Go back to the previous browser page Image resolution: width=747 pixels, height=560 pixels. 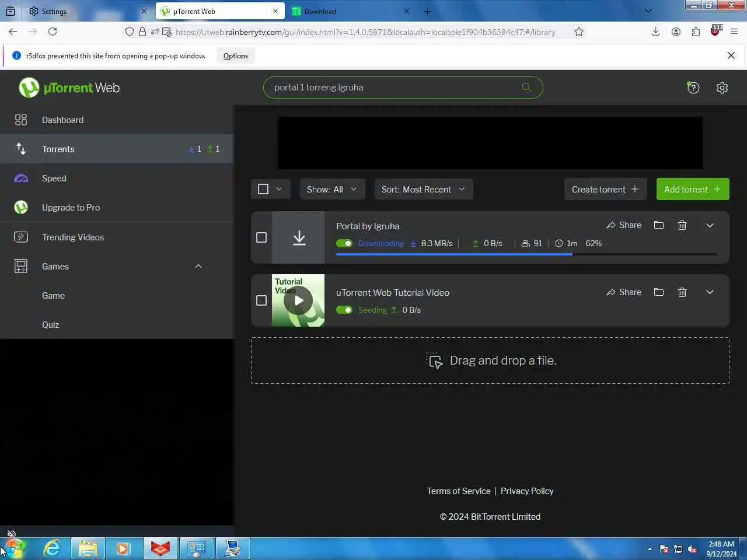pyautogui.click(x=13, y=32)
